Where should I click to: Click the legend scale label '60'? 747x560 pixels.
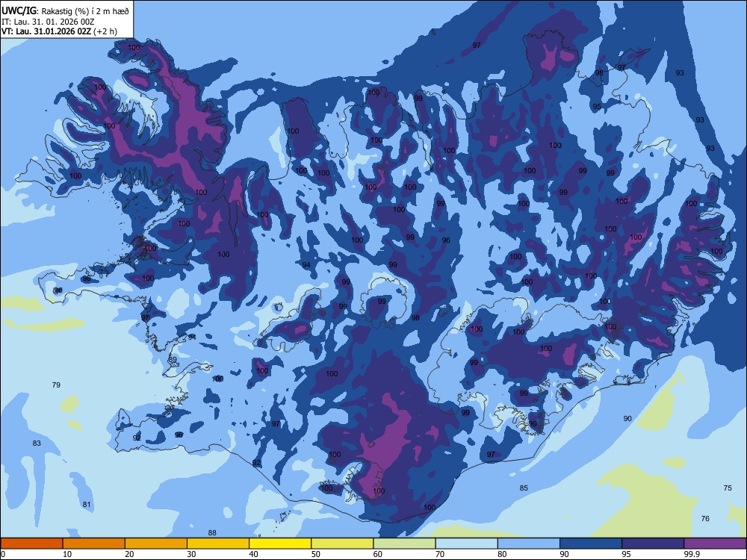coord(378,554)
